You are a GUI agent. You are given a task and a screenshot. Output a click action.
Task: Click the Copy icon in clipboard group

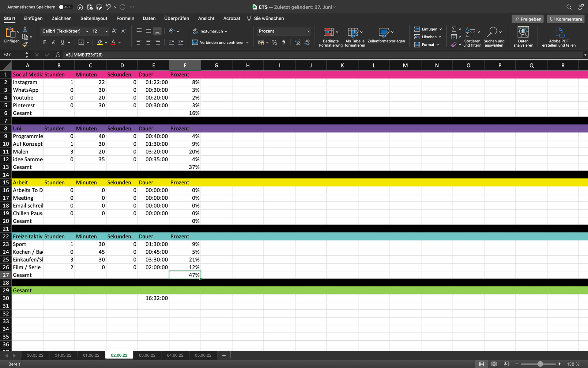point(25,37)
